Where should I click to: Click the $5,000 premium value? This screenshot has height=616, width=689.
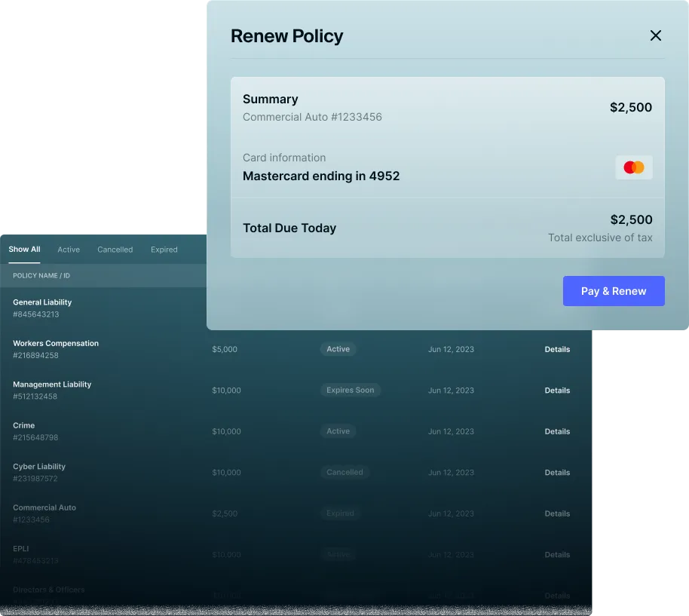225,349
